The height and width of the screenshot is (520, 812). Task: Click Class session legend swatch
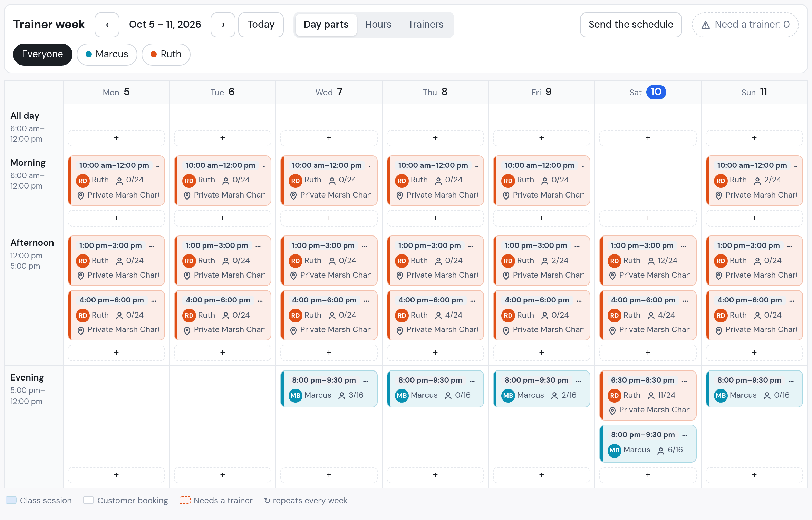pos(11,500)
